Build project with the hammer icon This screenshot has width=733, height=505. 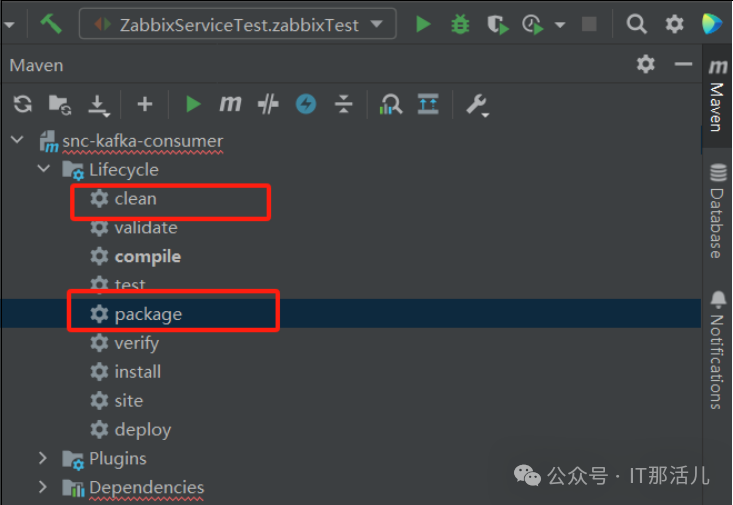[x=51, y=24]
